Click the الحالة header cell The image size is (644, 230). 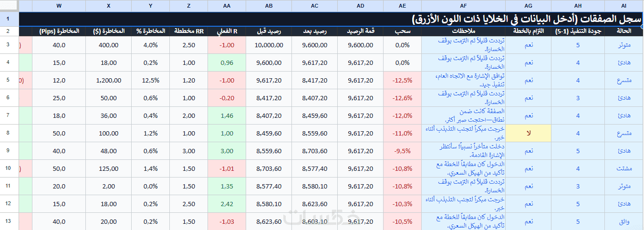click(x=624, y=31)
